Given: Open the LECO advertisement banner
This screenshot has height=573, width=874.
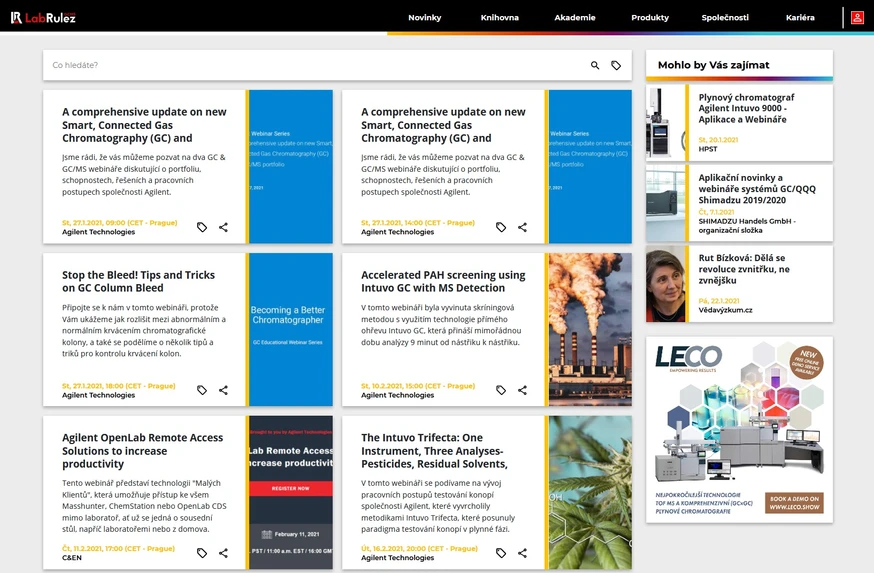Looking at the screenshot, I should pos(739,429).
